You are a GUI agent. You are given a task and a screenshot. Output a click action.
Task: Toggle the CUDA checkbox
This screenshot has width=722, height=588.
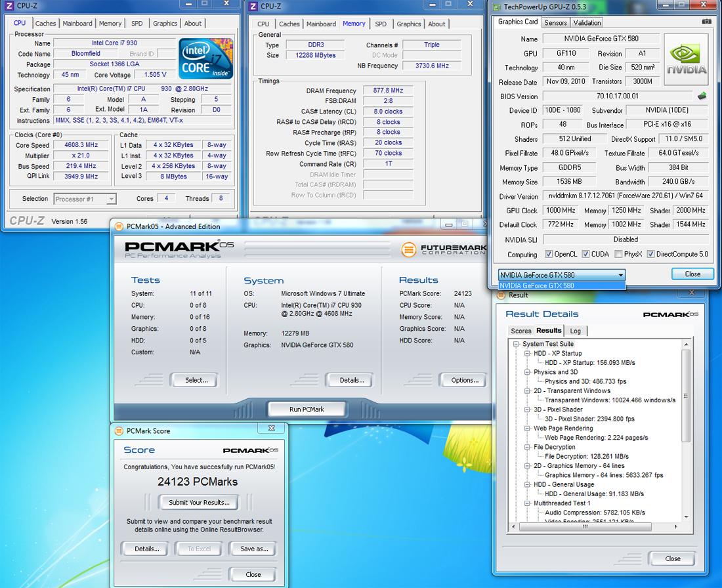[585, 254]
